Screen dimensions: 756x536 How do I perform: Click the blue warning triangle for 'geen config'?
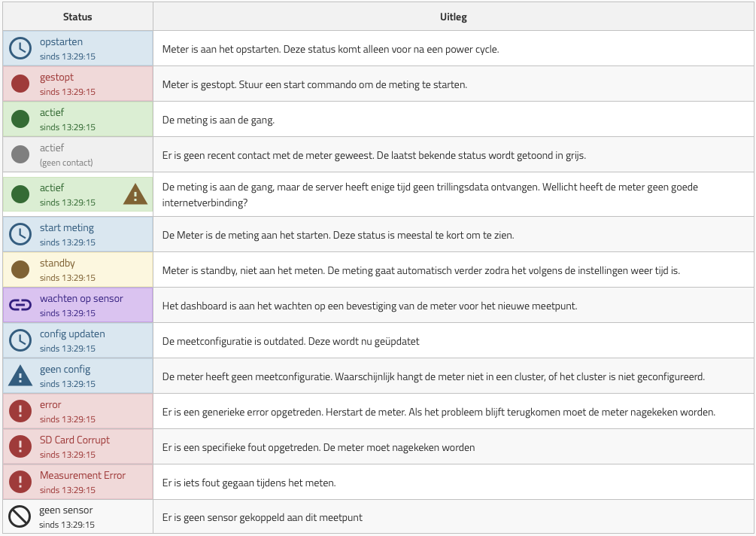tap(20, 376)
